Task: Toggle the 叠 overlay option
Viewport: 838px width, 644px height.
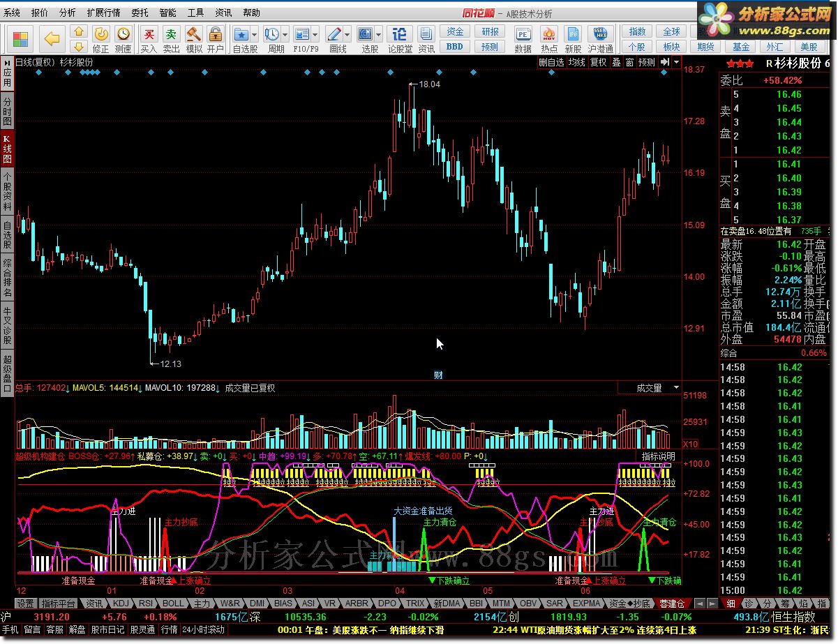Action: [616, 62]
